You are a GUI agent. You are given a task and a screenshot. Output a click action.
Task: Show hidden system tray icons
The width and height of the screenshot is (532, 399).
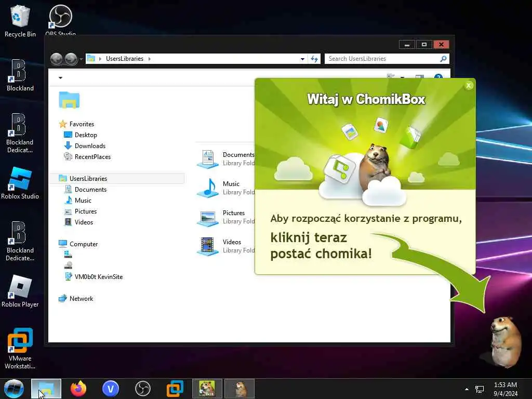click(x=467, y=389)
